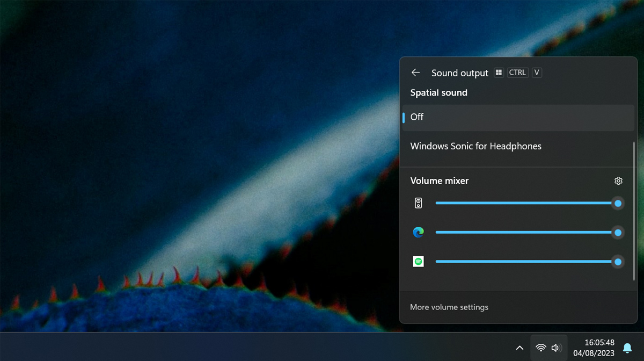Click the Microsoft Edge icon in Volume mixer
Image resolution: width=644 pixels, height=361 pixels.
(419, 232)
